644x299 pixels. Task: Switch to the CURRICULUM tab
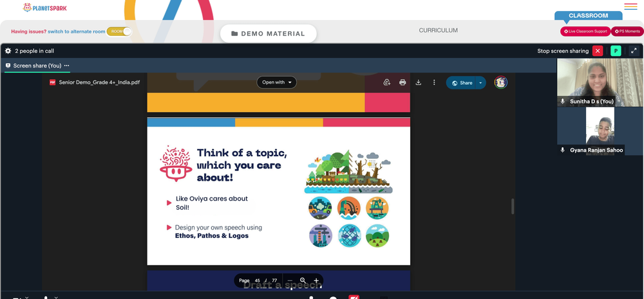(x=438, y=30)
